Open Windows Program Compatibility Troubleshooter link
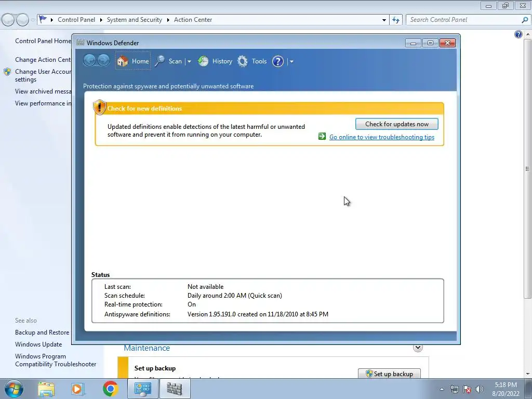Image resolution: width=532 pixels, height=399 pixels. point(56,360)
